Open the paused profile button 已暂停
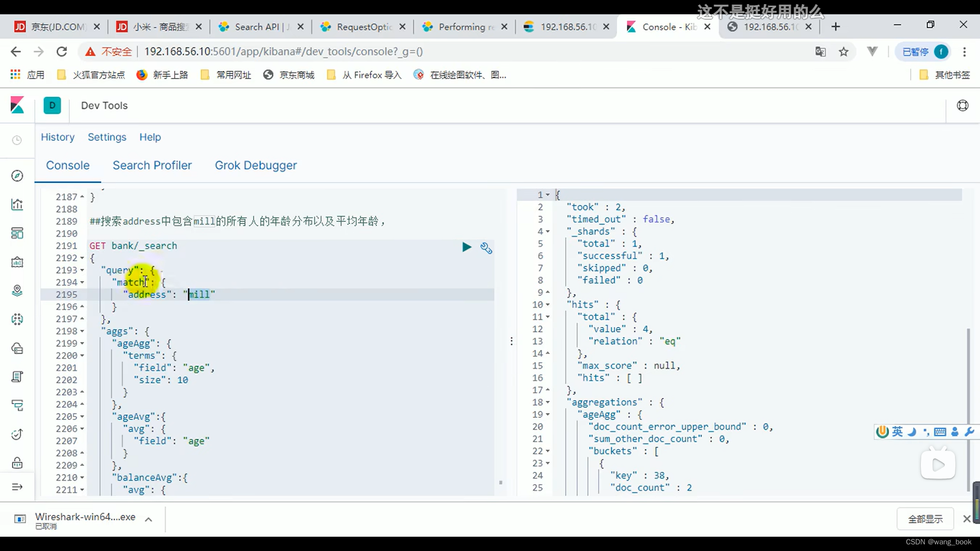The height and width of the screenshot is (551, 980). coord(923,52)
